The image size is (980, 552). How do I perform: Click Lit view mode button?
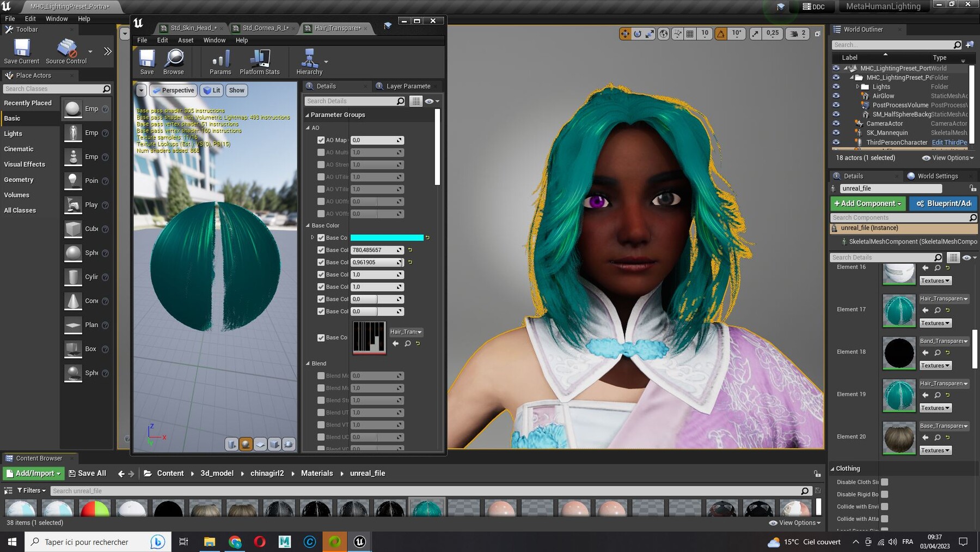click(212, 90)
